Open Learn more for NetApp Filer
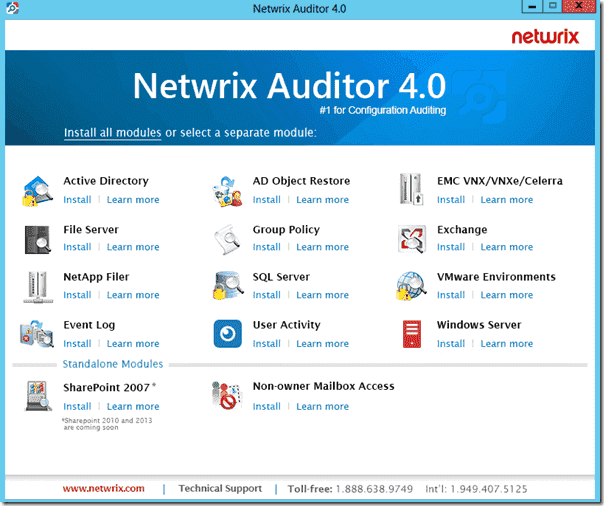The height and width of the screenshot is (506, 604). 133,295
